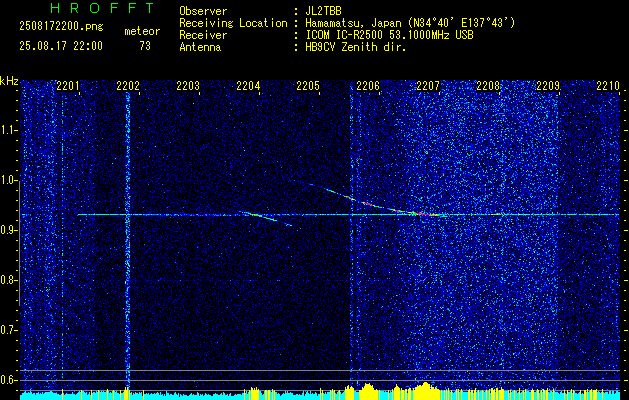
Task: Click the Receiving Location label
Action: point(233,23)
